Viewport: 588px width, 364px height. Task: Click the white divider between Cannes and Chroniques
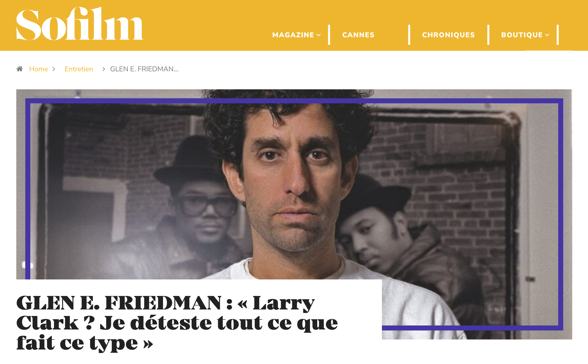pyautogui.click(x=409, y=35)
